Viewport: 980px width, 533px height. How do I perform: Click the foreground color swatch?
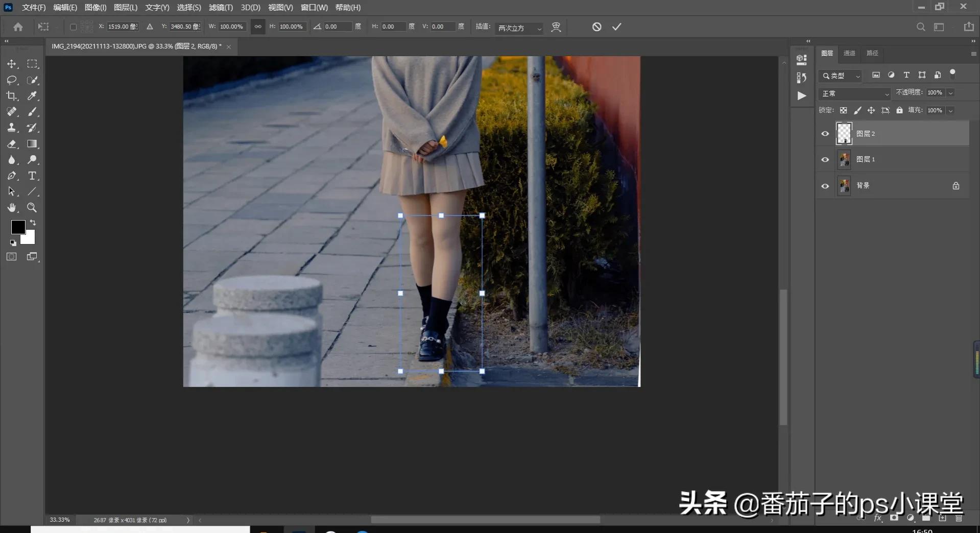tap(18, 227)
